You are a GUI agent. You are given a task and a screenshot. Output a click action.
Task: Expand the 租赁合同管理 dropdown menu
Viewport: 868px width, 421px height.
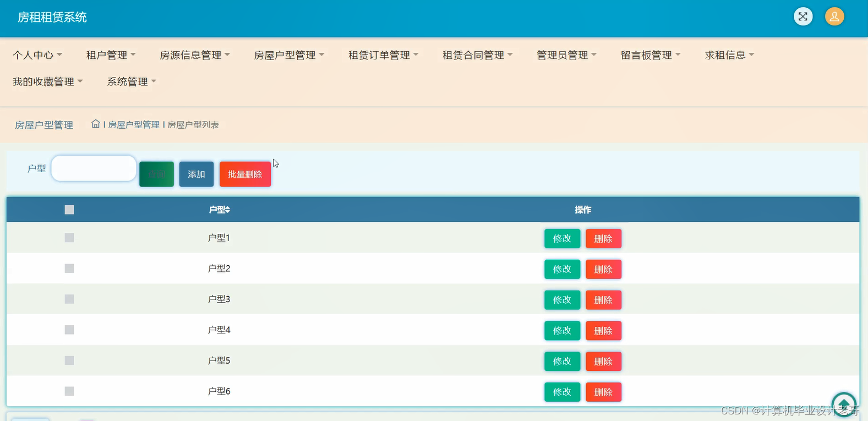[x=478, y=55]
